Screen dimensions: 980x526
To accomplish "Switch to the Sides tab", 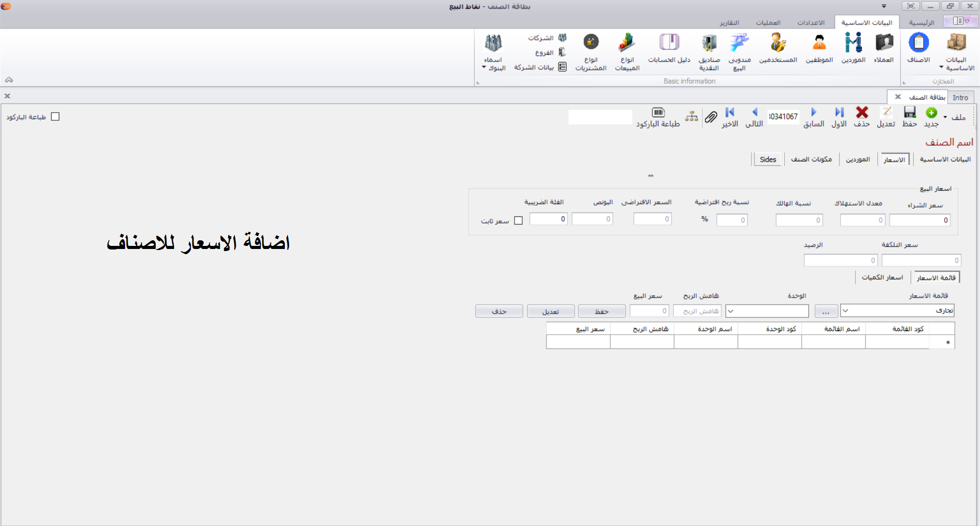I will tap(768, 159).
